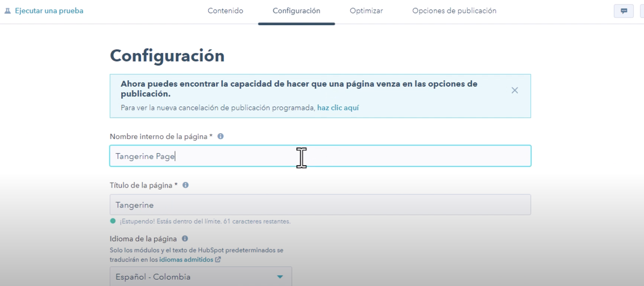Open the idiomas admitidos link
The height and width of the screenshot is (286, 644).
tap(186, 260)
